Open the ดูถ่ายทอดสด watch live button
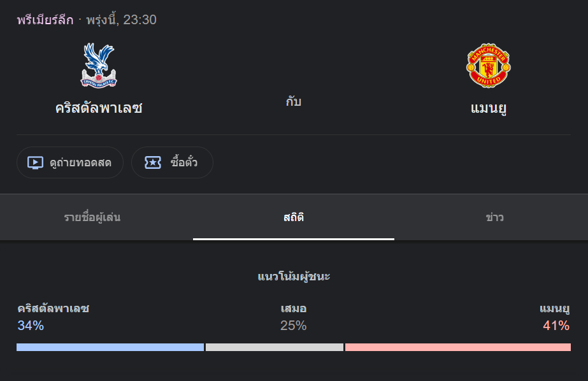The height and width of the screenshot is (381, 588). tap(69, 162)
